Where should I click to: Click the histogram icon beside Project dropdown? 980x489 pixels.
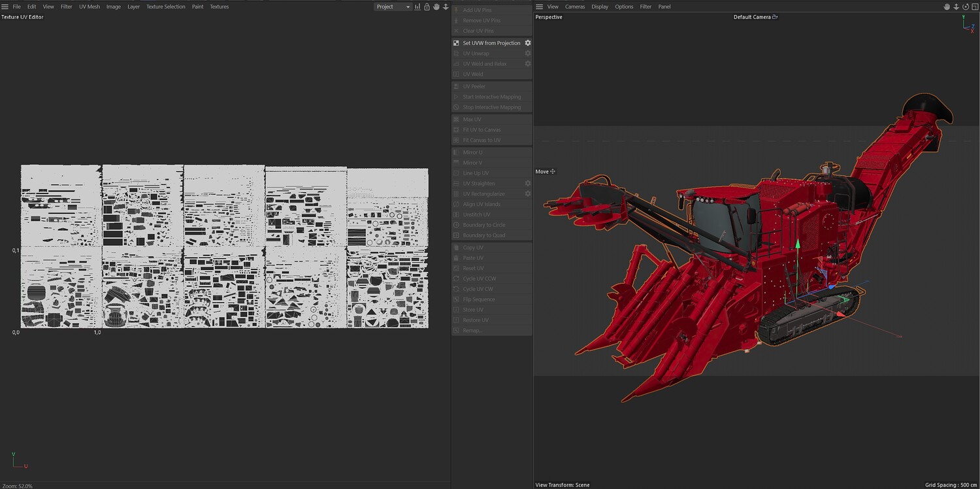[x=417, y=7]
